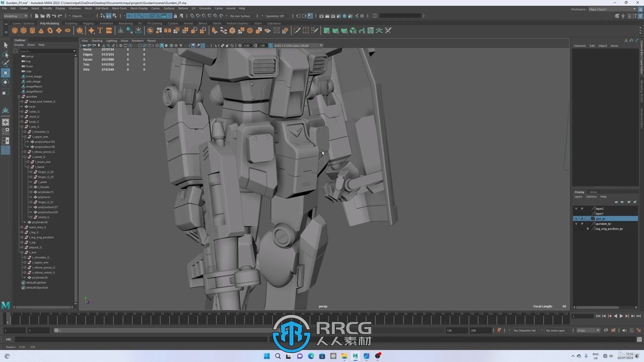
Task: Open the Symmetry: Off dropdown
Action: click(277, 16)
